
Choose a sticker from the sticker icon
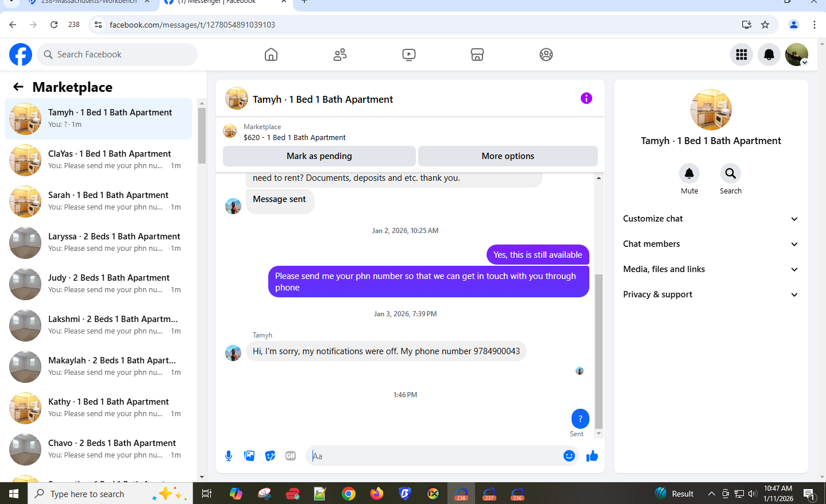(270, 456)
